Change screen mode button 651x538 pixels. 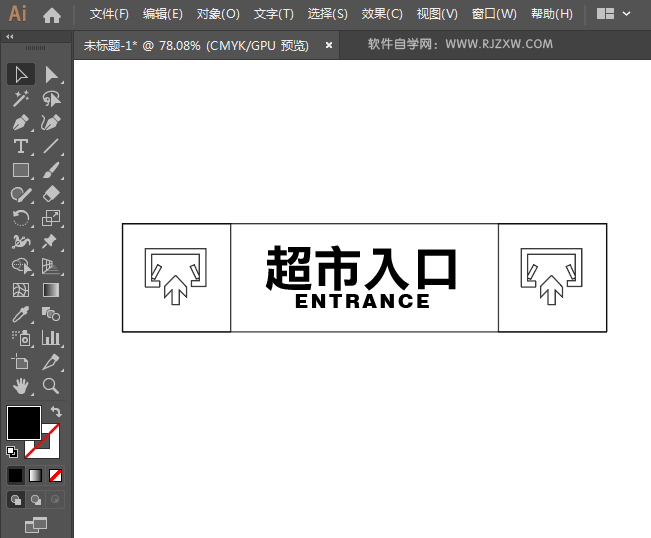pos(36,525)
